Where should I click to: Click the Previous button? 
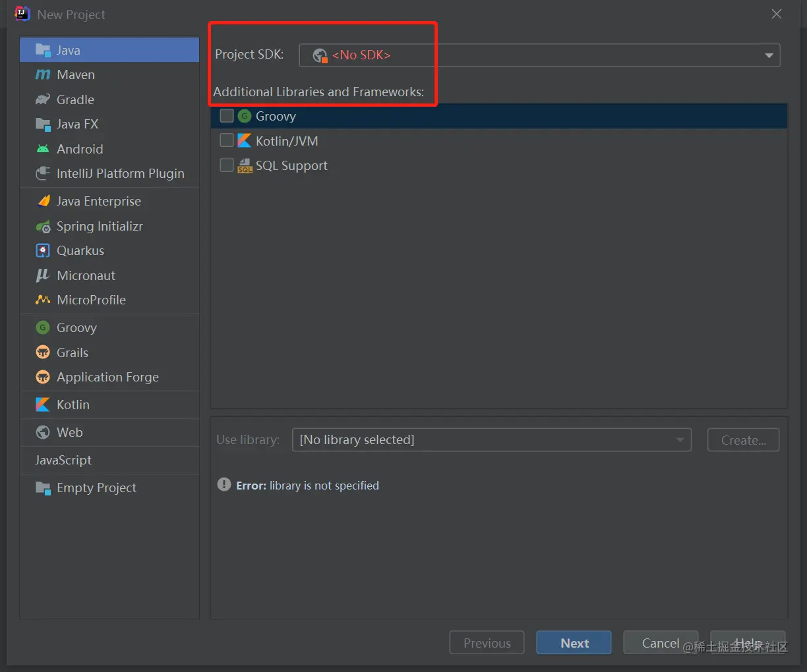(x=487, y=643)
